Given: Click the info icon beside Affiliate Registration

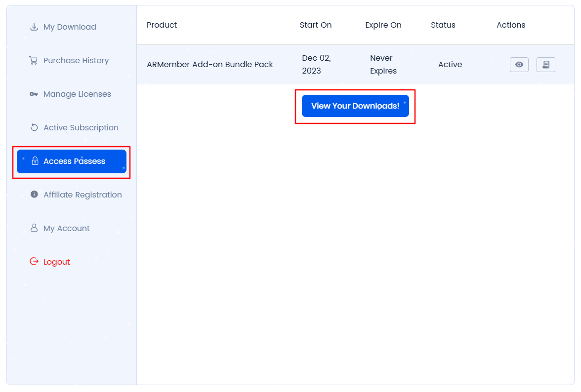Looking at the screenshot, I should (34, 195).
